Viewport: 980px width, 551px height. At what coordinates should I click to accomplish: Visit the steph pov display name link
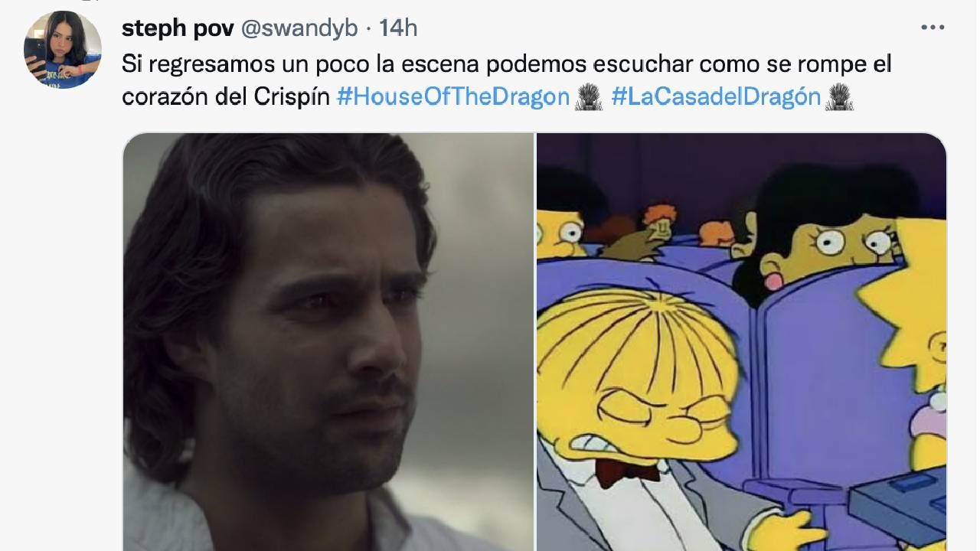click(x=178, y=28)
